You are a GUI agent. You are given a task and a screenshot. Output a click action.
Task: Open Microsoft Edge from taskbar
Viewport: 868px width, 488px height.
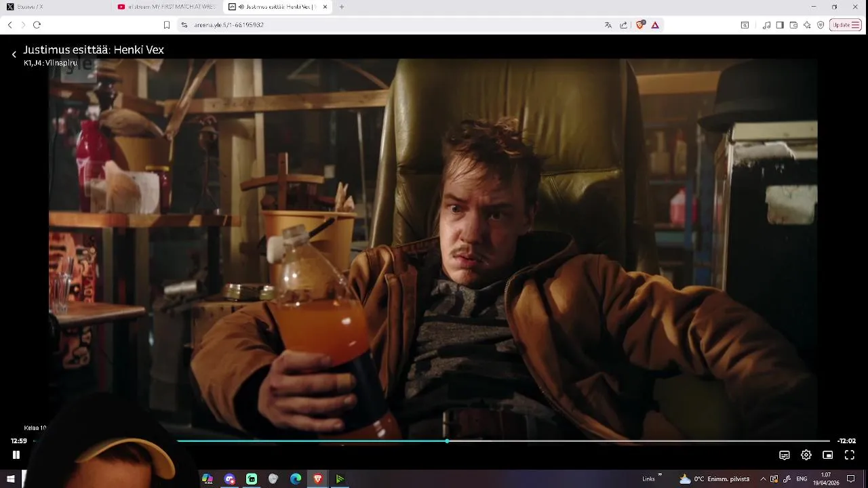(296, 479)
